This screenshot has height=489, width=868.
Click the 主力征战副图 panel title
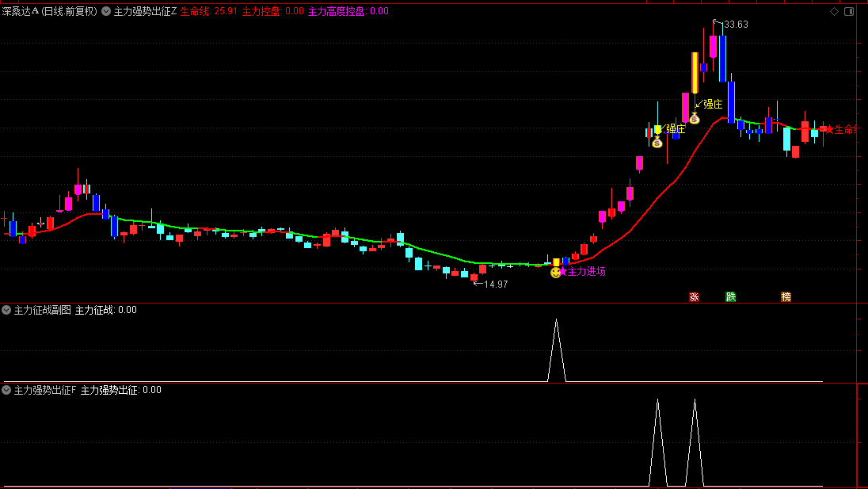(43, 310)
